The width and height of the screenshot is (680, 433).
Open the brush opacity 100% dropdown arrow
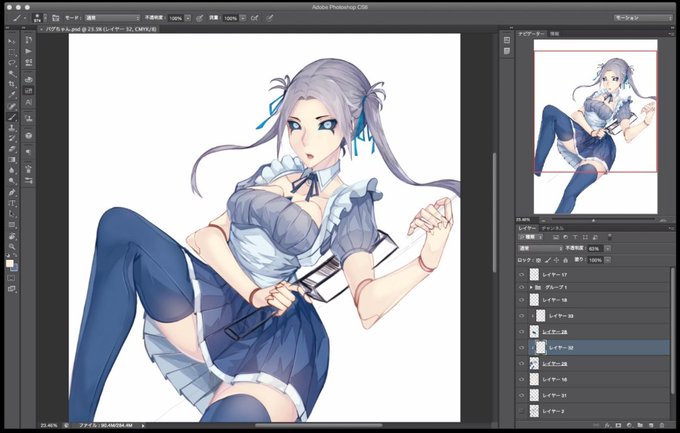point(188,18)
